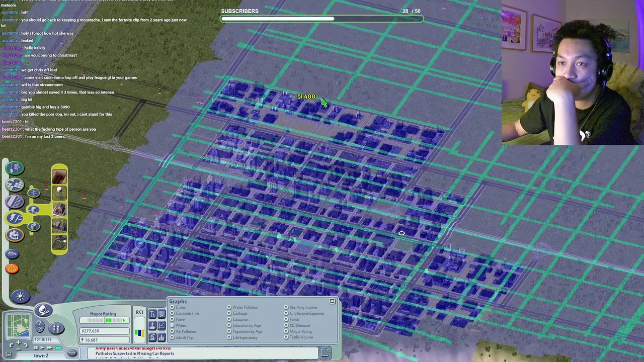Select the Garbage can utilities submenu
The height and width of the screenshot is (362, 644).
point(34,226)
